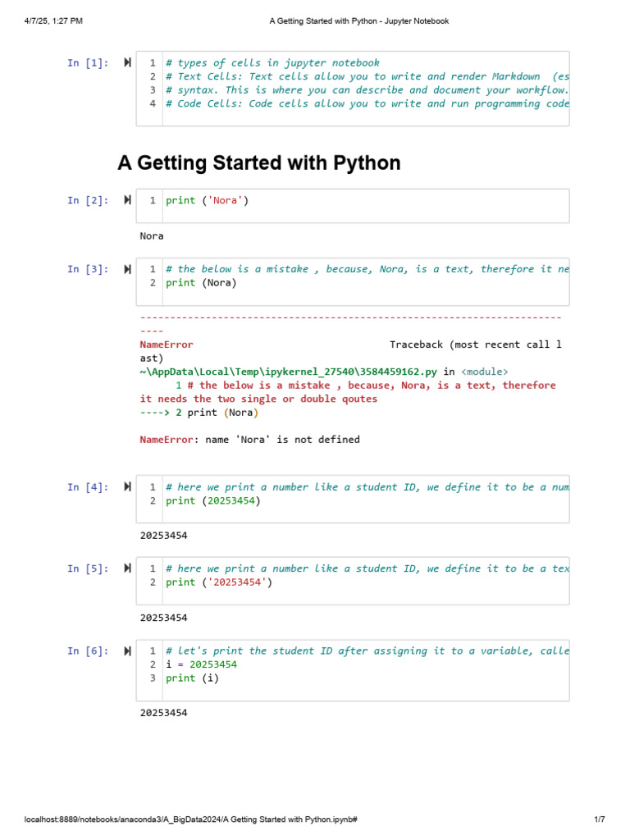
Task: Click the run icon for cell In [5]
Action: coord(127,568)
